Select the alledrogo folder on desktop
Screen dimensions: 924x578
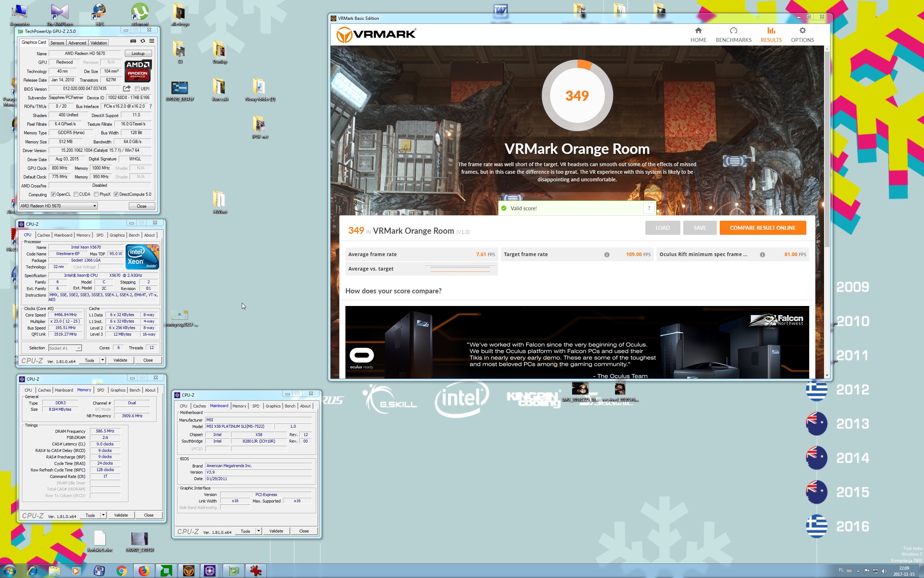tap(180, 14)
